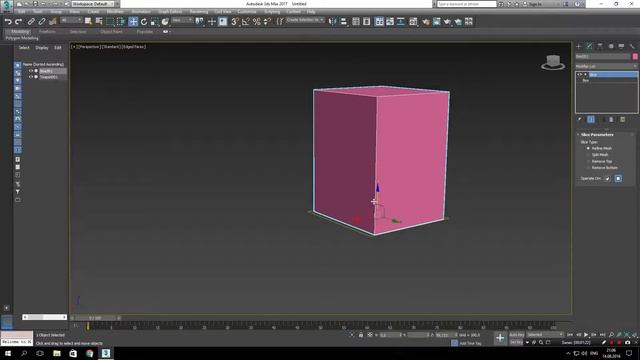Image resolution: width=640 pixels, height=360 pixels.
Task: Remove modifier from the stack
Action: (x=611, y=120)
